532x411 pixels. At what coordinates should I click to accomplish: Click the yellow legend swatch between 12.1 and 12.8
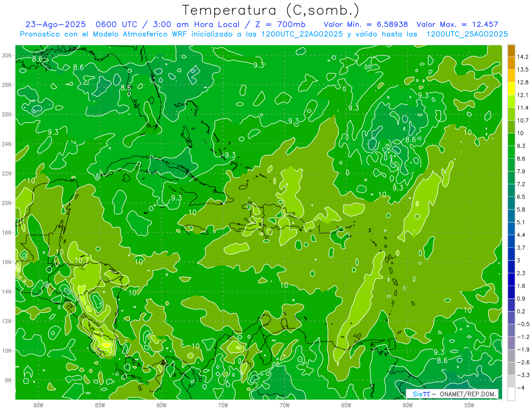coord(511,89)
